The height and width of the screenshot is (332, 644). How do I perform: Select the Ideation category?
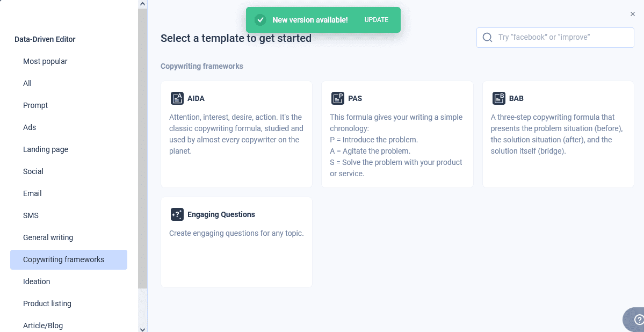click(x=37, y=282)
